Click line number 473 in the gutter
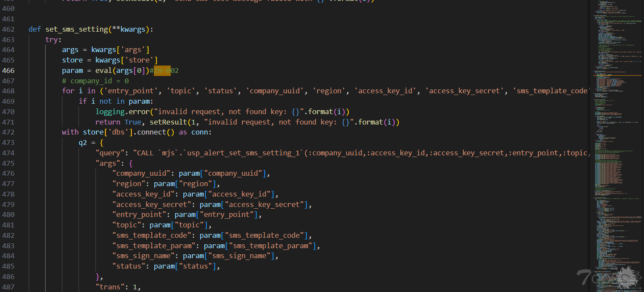644x292 pixels. click(x=8, y=142)
